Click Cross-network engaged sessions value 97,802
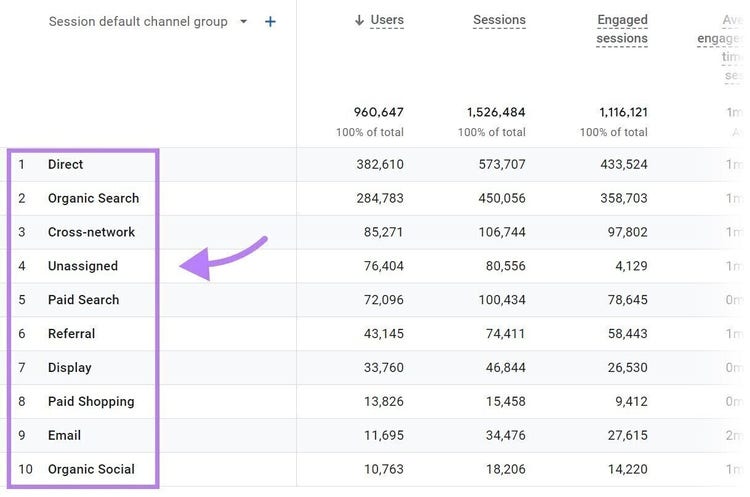750x497 pixels. click(628, 232)
